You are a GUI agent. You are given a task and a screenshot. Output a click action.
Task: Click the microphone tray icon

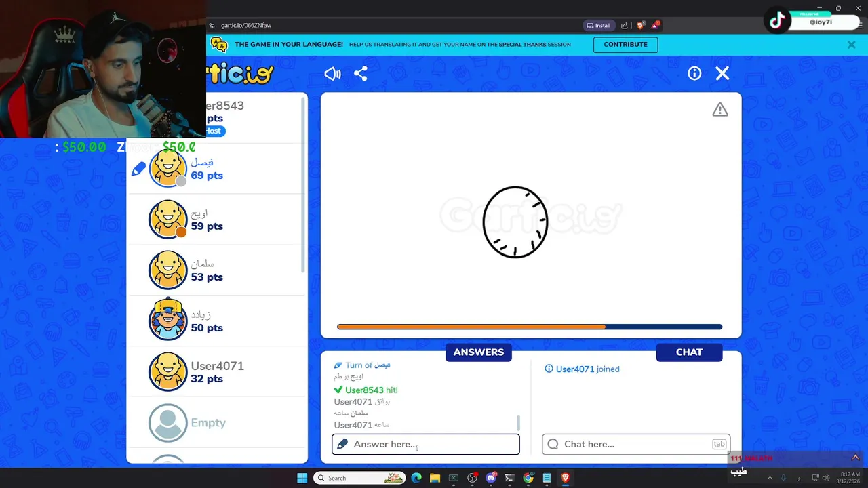click(784, 478)
